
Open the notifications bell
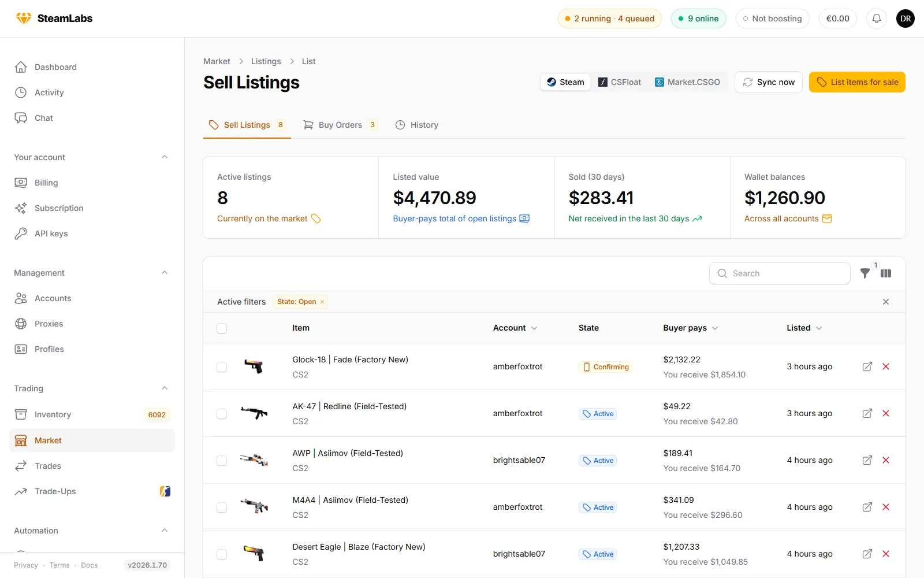pos(876,18)
